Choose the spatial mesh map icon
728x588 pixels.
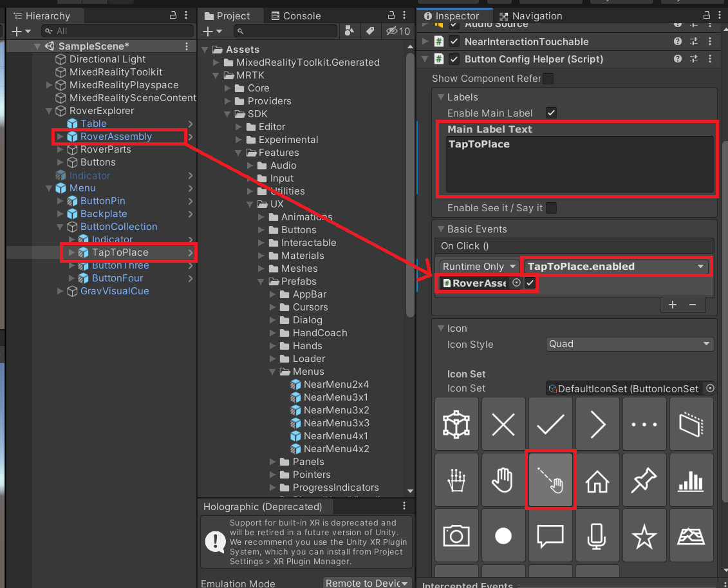[x=691, y=536]
